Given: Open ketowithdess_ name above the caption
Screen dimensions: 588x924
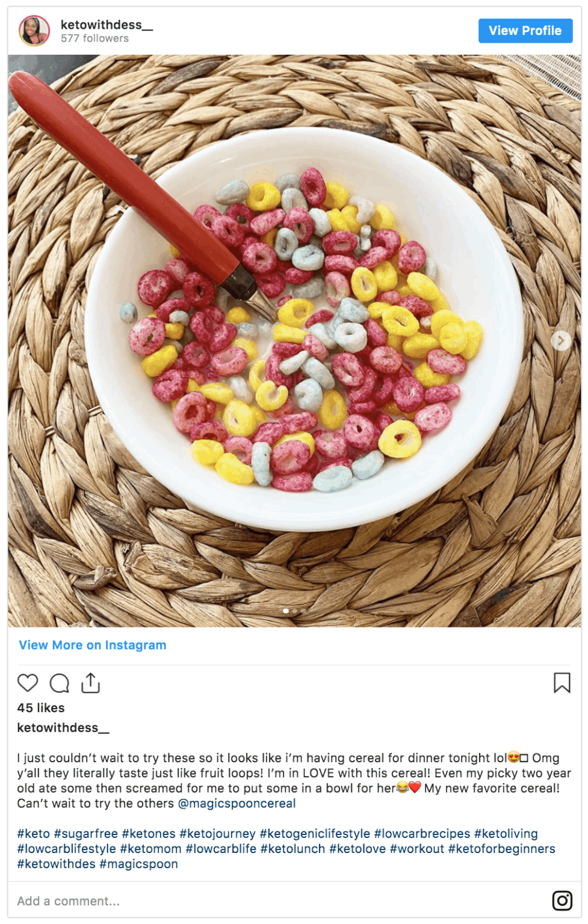Looking at the screenshot, I should pos(63,727).
